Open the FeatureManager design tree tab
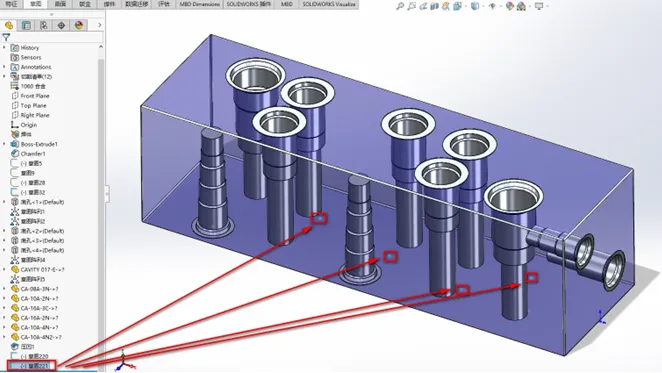The width and height of the screenshot is (662, 373). pyautogui.click(x=9, y=25)
